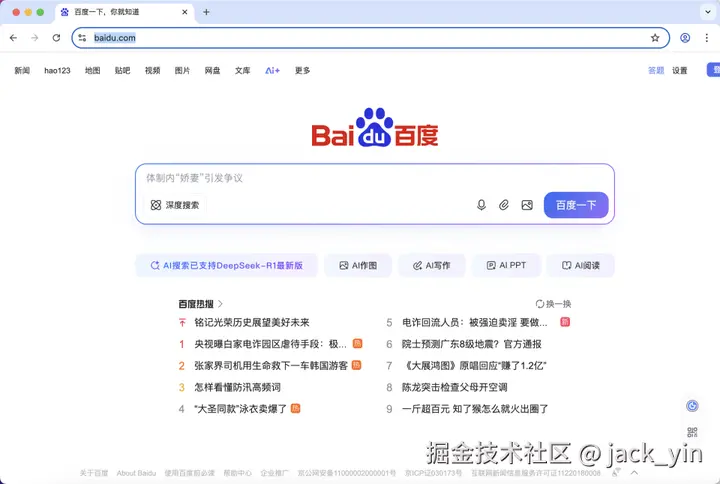Attach a file with paperclip icon
720x484 pixels.
[504, 205]
